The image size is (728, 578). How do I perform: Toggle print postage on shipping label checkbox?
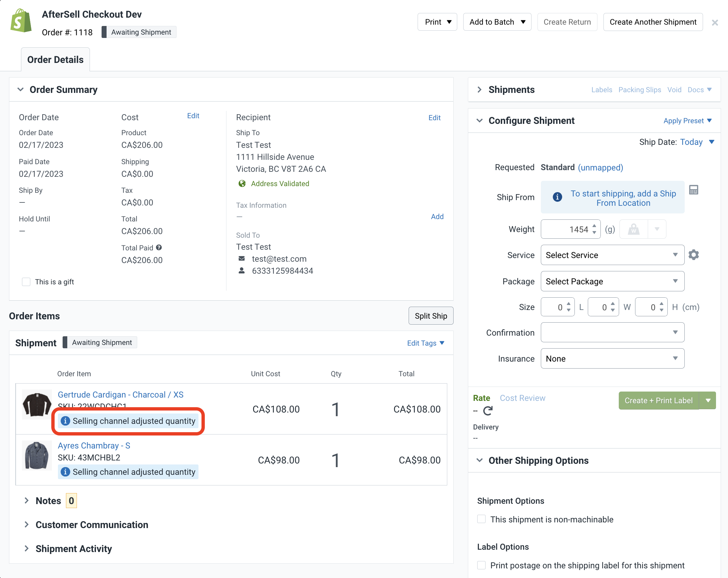[x=482, y=565]
